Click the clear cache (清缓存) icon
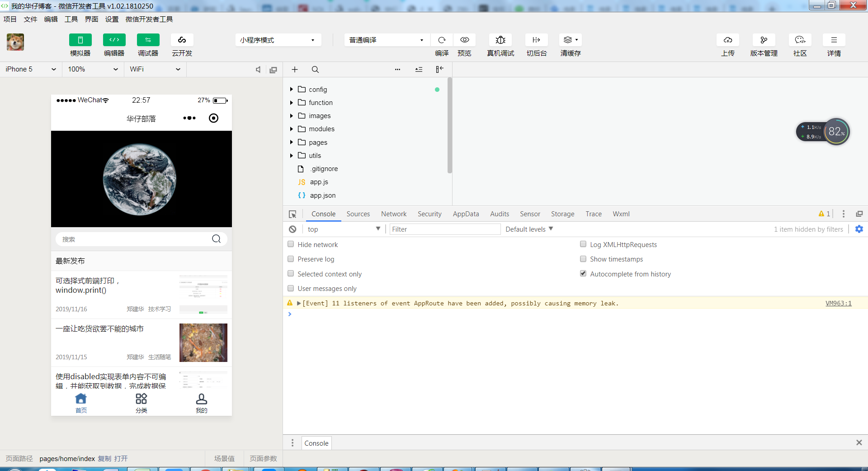868x471 pixels. tap(570, 40)
